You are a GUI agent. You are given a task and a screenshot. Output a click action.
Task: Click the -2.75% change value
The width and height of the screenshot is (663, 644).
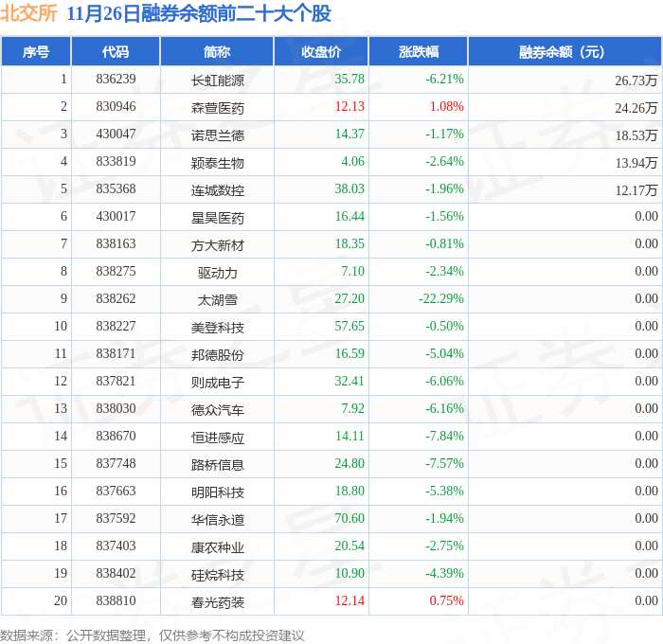tap(444, 546)
